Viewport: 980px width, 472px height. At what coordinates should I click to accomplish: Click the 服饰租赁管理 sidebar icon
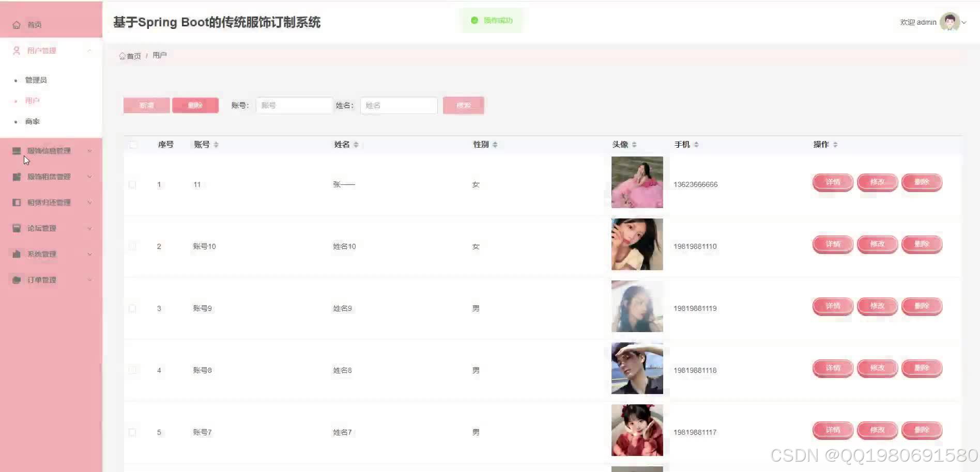17,177
